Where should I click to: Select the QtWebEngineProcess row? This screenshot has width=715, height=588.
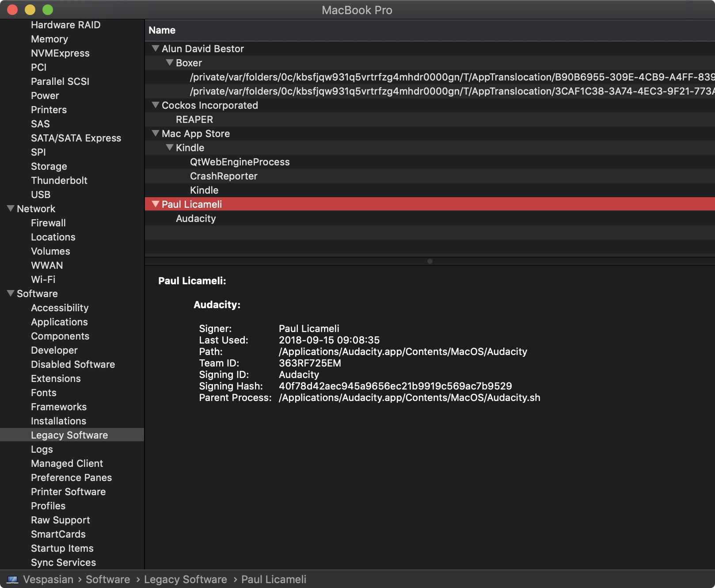click(x=430, y=162)
